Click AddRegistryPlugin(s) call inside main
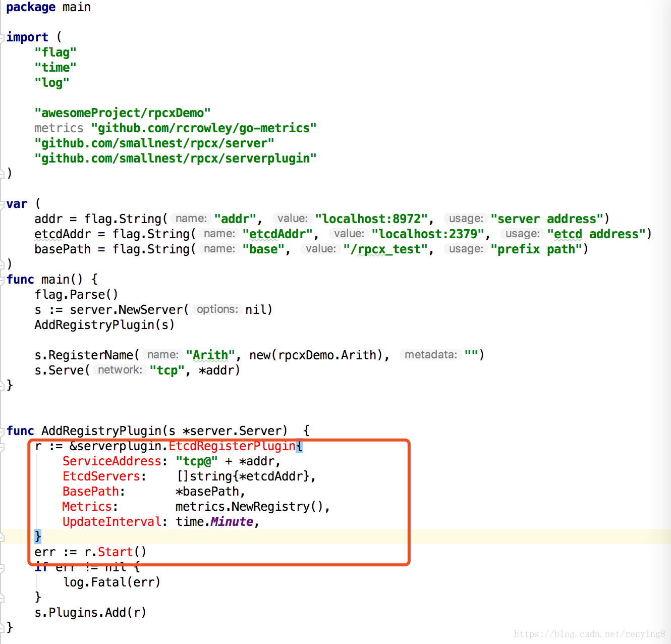 104,325
